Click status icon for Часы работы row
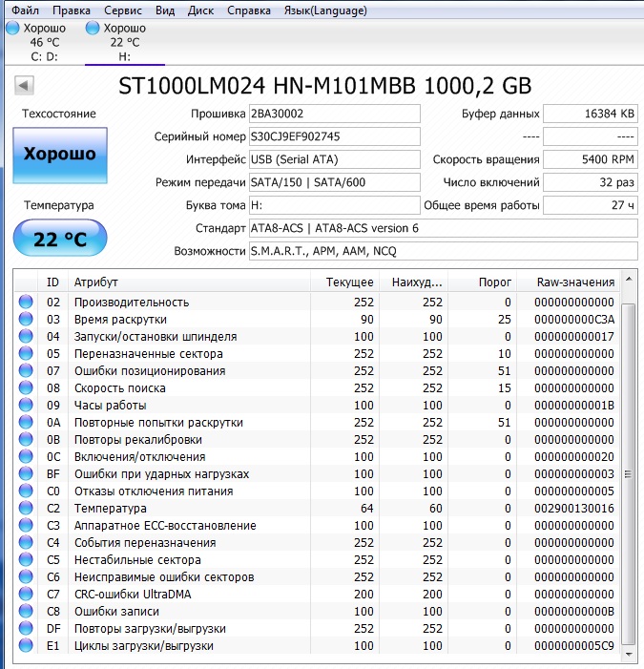The width and height of the screenshot is (644, 669). tap(26, 405)
